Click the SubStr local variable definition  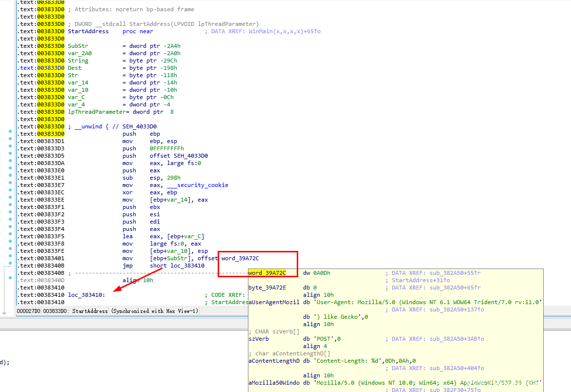coord(78,46)
